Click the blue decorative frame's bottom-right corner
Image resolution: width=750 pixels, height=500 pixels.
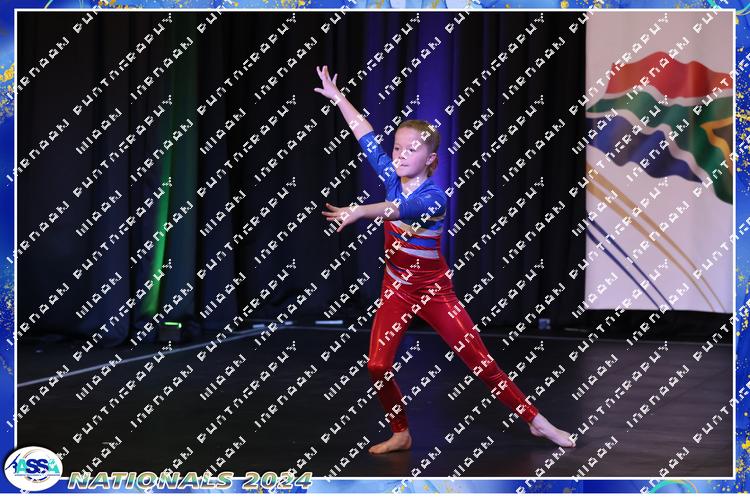(x=738, y=488)
